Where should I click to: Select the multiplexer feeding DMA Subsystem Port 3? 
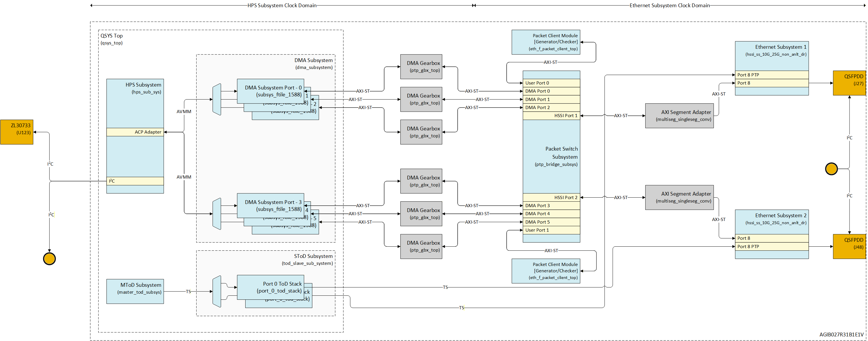pyautogui.click(x=217, y=214)
